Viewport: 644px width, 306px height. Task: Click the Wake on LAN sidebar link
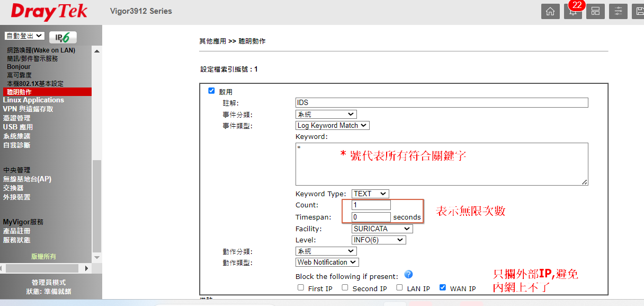coord(41,50)
